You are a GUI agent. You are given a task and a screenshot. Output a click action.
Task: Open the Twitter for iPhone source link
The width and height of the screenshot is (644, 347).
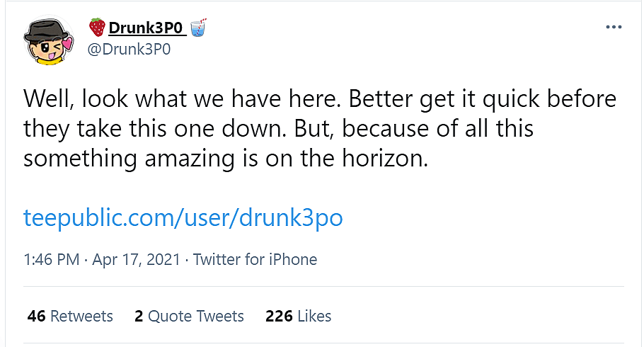coord(255,259)
